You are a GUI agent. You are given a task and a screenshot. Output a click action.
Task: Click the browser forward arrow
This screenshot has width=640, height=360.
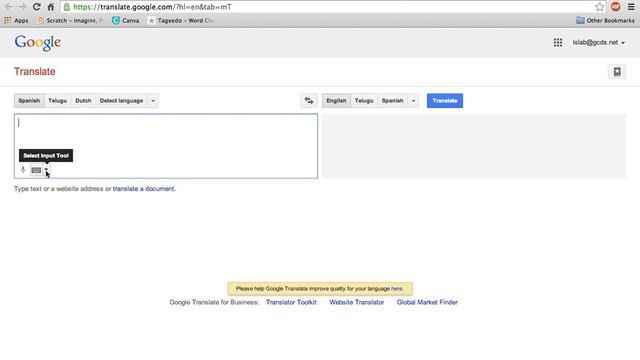point(22,7)
